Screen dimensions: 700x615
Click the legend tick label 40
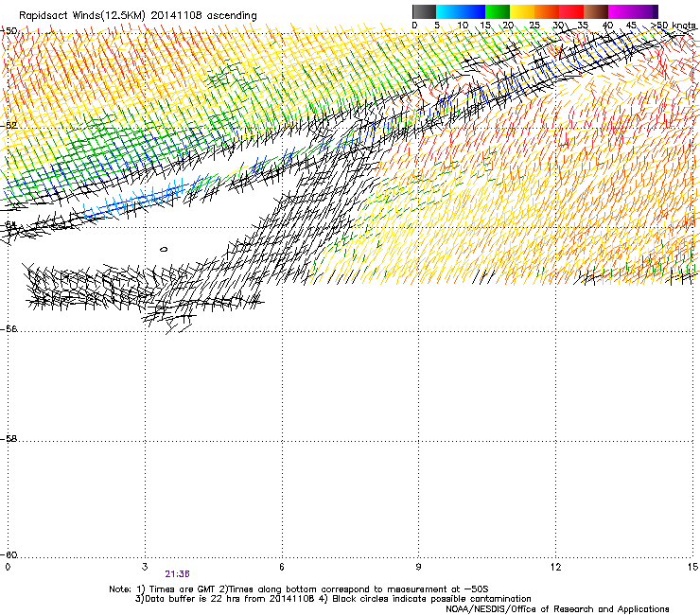pyautogui.click(x=607, y=26)
